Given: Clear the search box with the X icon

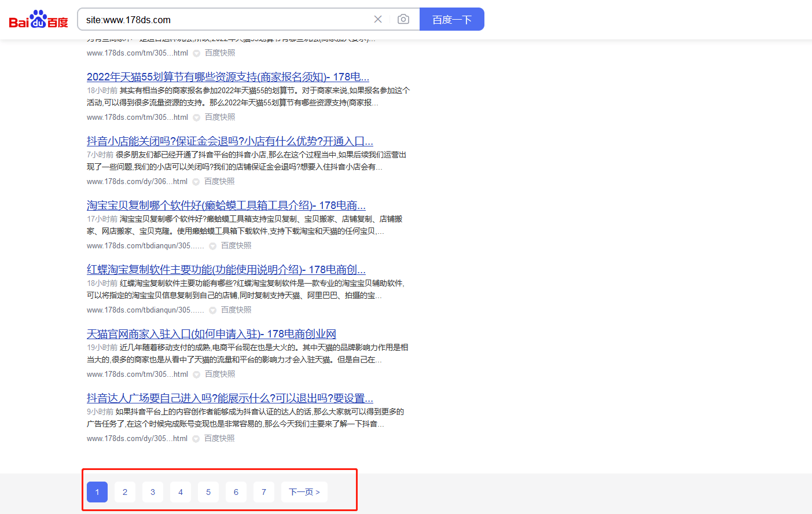Looking at the screenshot, I should (378, 19).
